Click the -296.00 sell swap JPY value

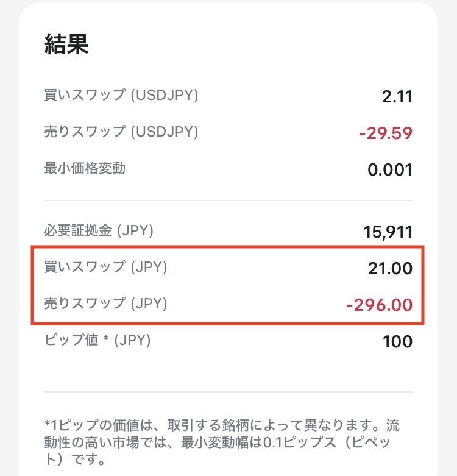(x=380, y=305)
